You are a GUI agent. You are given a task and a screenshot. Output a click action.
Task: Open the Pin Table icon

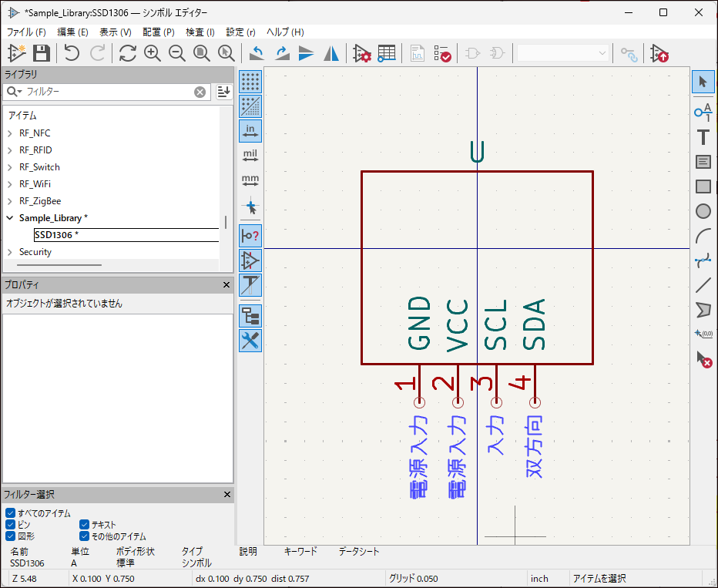tap(387, 53)
